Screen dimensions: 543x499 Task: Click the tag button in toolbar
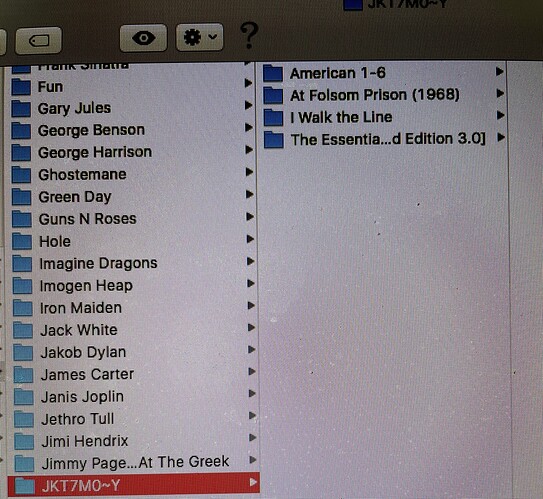click(x=39, y=41)
